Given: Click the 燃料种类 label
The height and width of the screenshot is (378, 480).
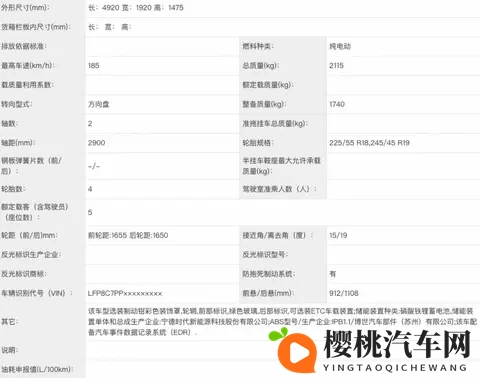Looking at the screenshot, I should 258,46.
